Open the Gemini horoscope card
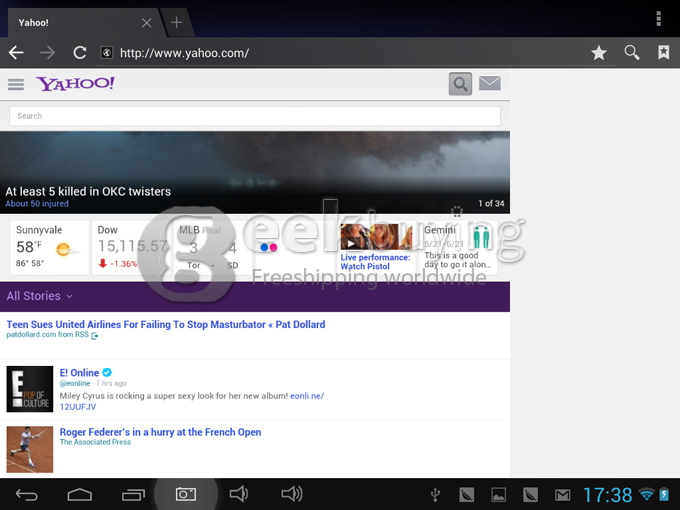 [x=458, y=247]
